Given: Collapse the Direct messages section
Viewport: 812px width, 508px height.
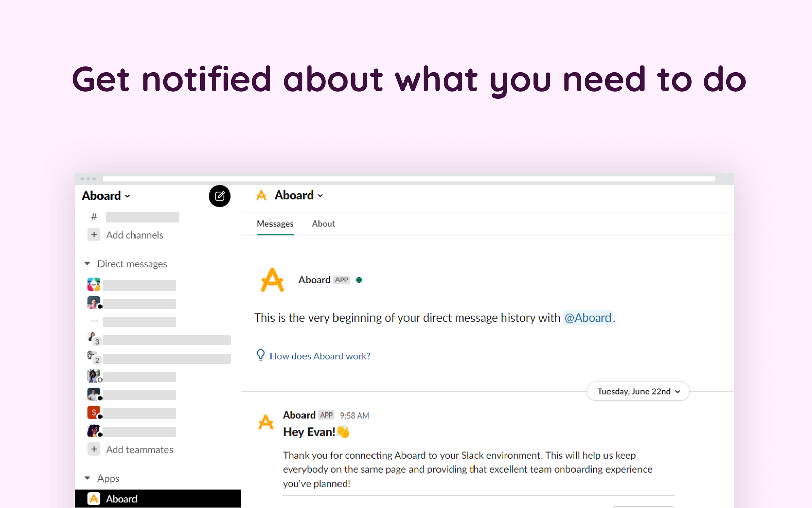Looking at the screenshot, I should pos(87,264).
